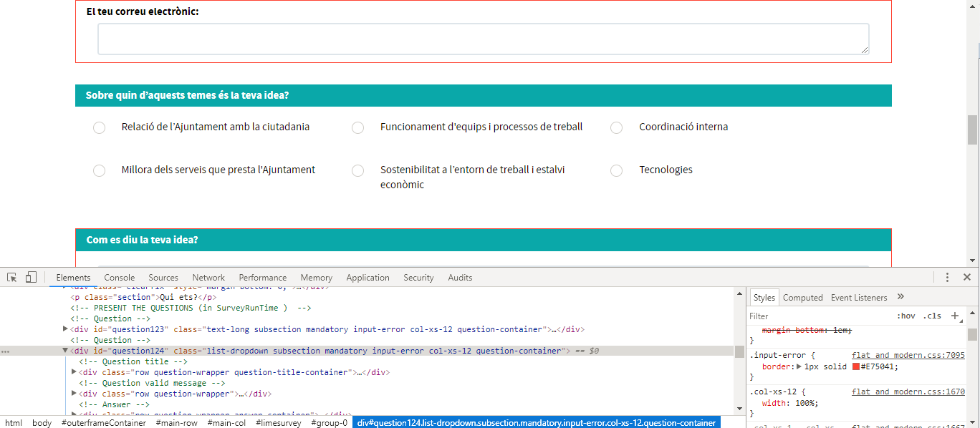Click #limesurvey in the breadcrumb bar
This screenshot has height=428, width=980.
point(278,423)
